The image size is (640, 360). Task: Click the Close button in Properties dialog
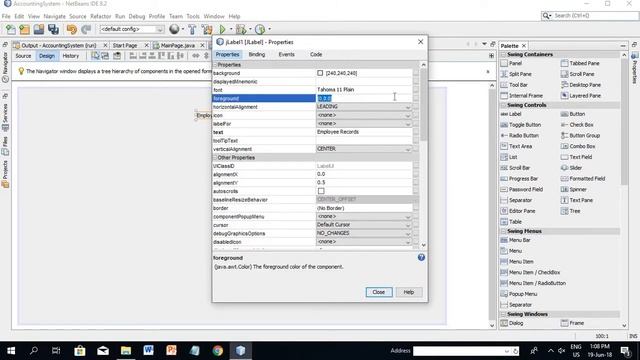click(379, 292)
